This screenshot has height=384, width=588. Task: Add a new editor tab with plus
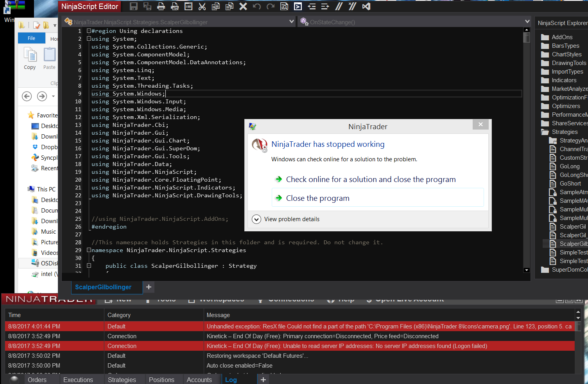149,287
